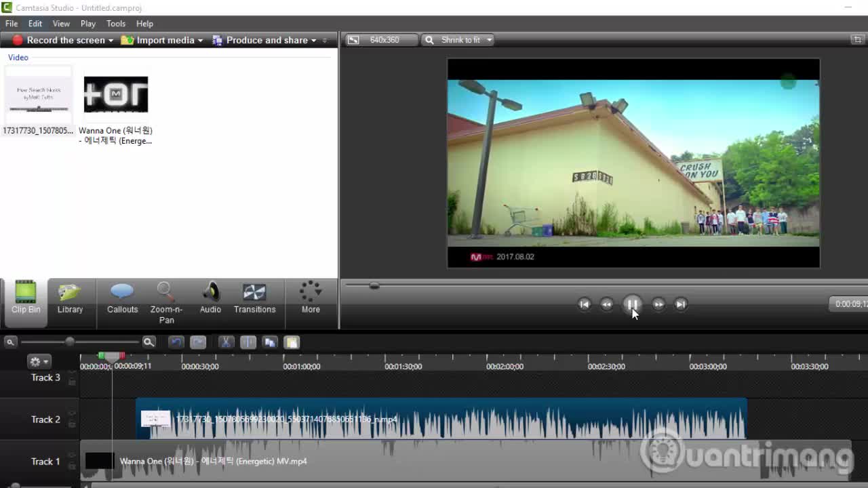Split the clip at playhead

pyautogui.click(x=248, y=342)
